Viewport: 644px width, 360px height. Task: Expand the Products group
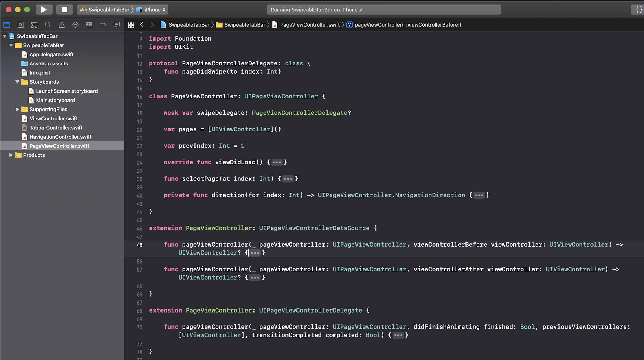point(11,155)
